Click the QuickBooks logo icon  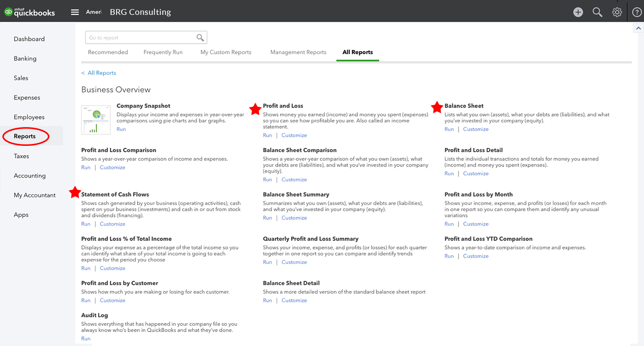9,12
